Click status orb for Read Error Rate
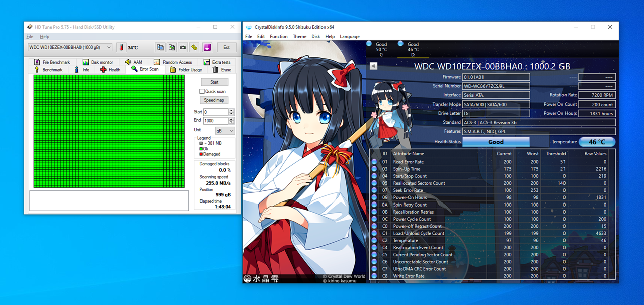 pos(374,162)
